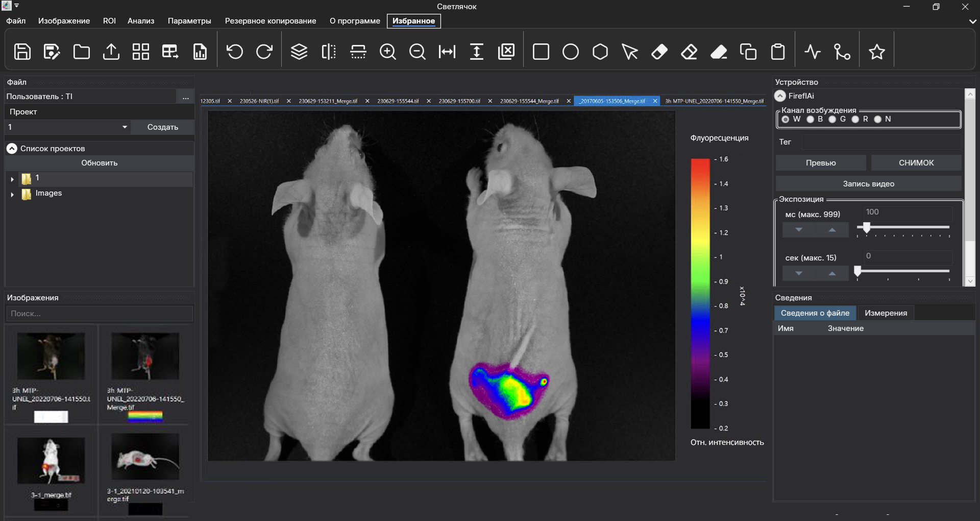Decrease milliseconds exposure with down arrow
This screenshot has height=521, width=980.
point(799,230)
